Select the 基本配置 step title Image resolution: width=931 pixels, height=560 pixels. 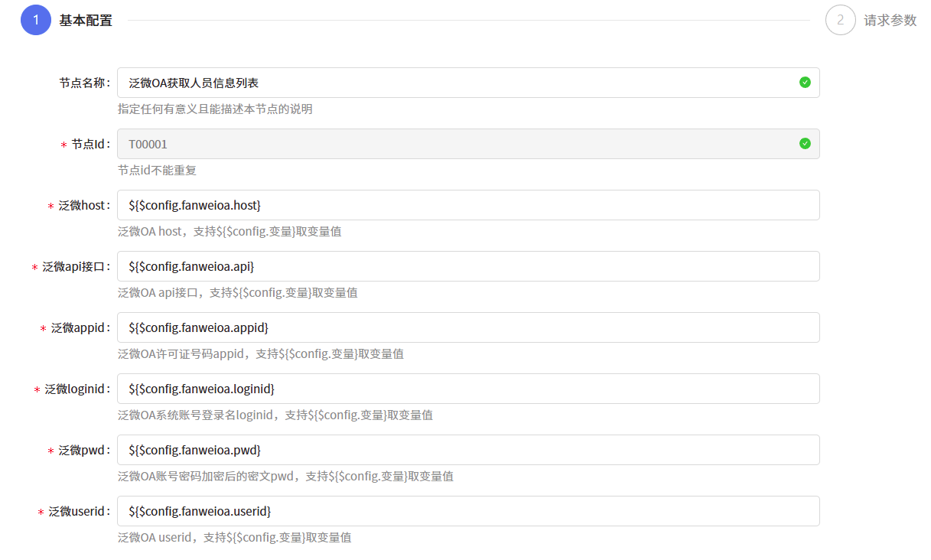(x=86, y=21)
